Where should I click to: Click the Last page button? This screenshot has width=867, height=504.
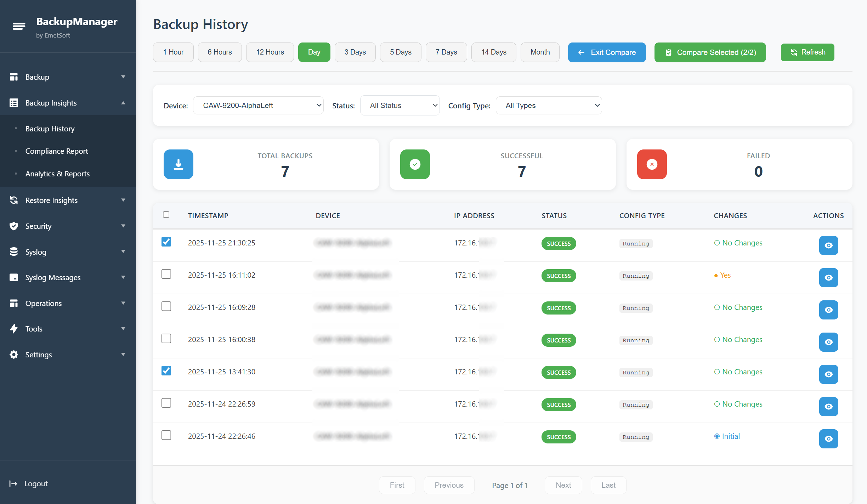coord(608,485)
